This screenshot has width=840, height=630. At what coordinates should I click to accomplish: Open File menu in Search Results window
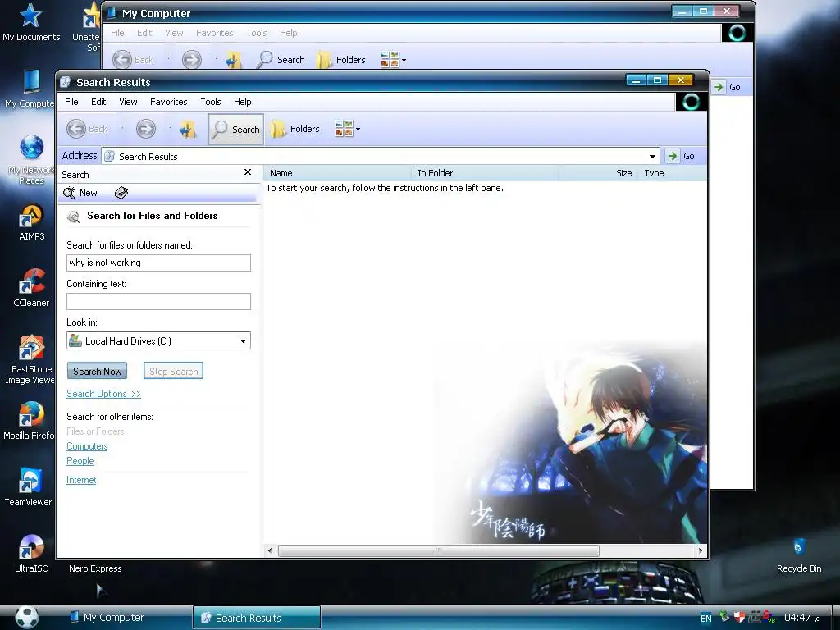tap(71, 102)
